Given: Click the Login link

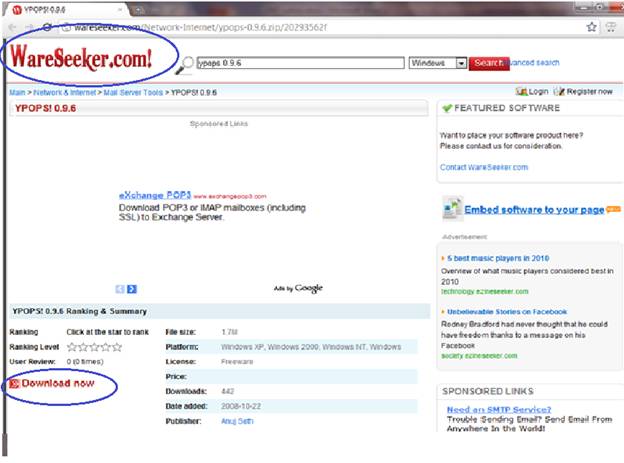Looking at the screenshot, I should click(538, 91).
